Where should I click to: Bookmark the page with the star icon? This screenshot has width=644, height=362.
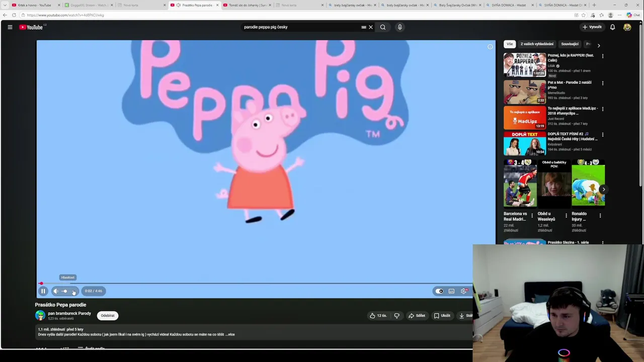click(x=584, y=15)
